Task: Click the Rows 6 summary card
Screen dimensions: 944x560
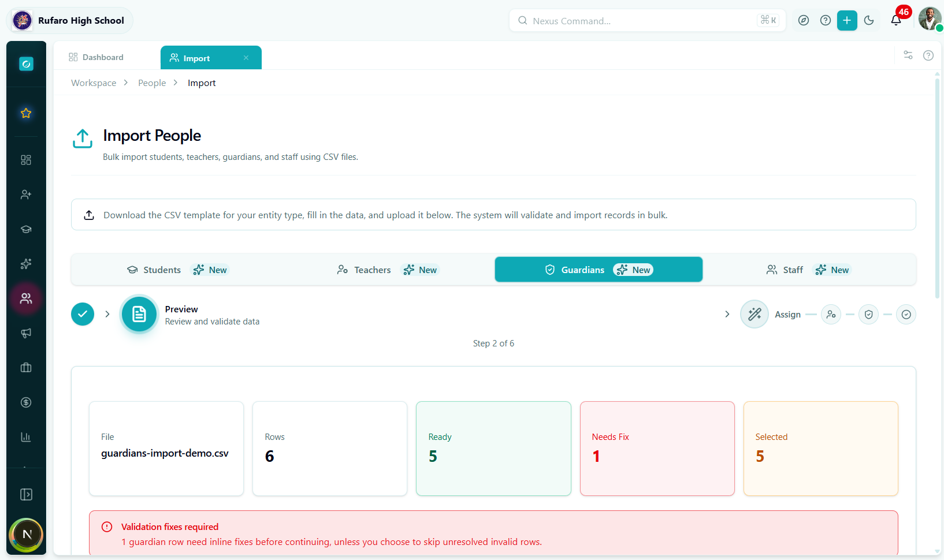Action: tap(330, 449)
